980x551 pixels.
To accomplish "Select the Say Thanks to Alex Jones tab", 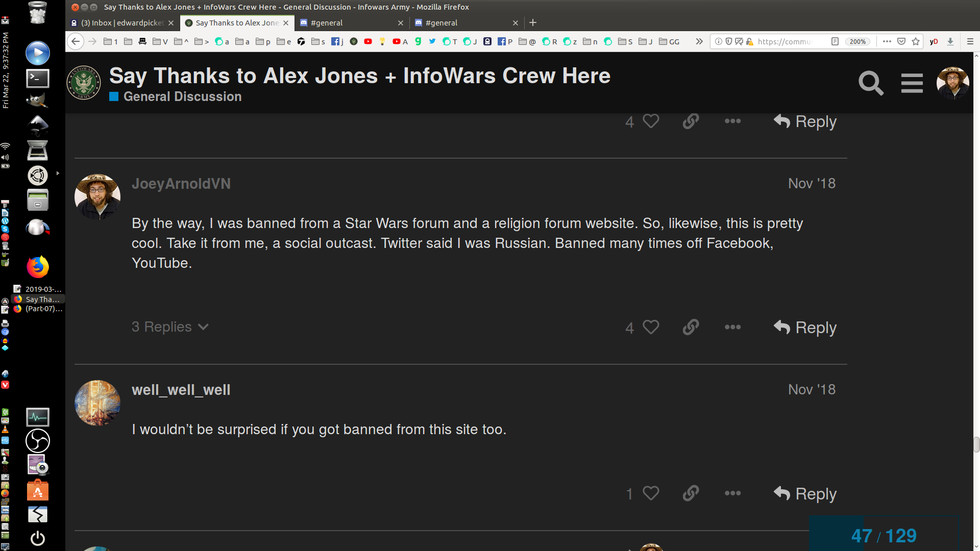I will (237, 23).
